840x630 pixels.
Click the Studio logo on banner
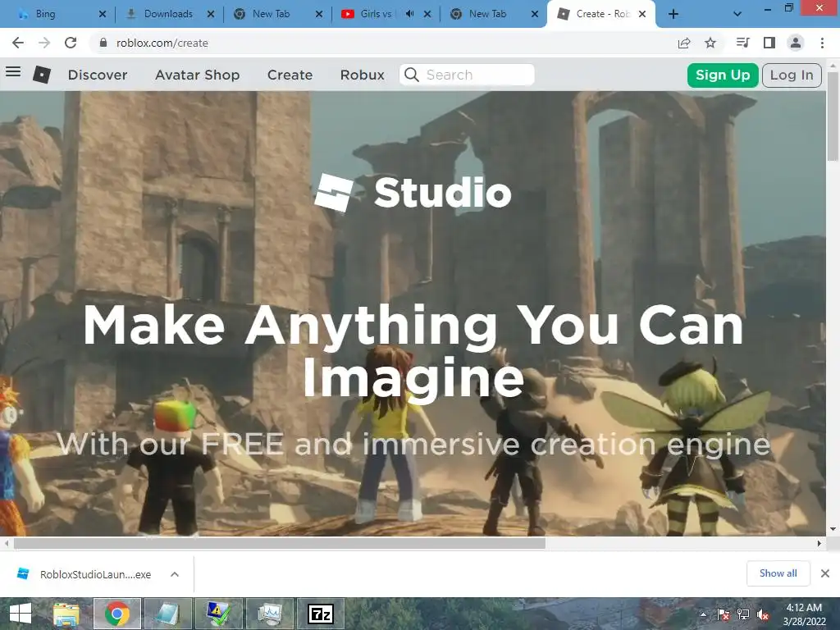pos(413,192)
